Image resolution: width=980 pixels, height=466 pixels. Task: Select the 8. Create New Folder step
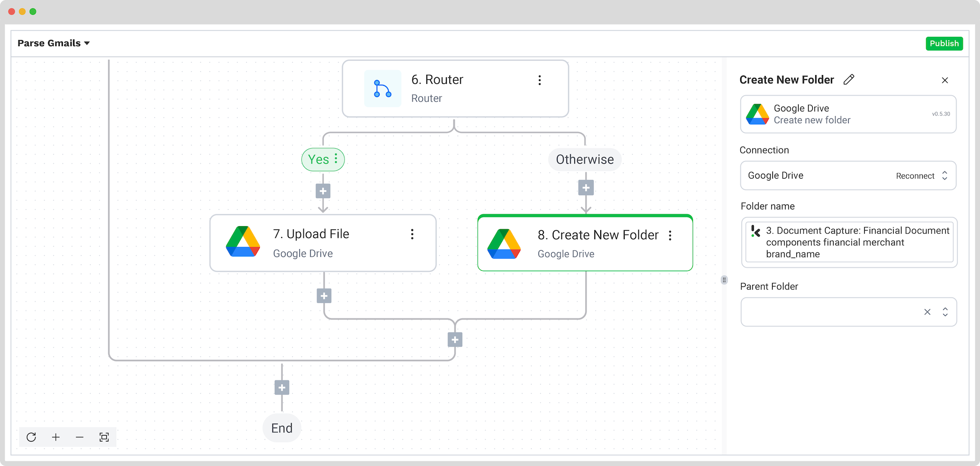[585, 243]
